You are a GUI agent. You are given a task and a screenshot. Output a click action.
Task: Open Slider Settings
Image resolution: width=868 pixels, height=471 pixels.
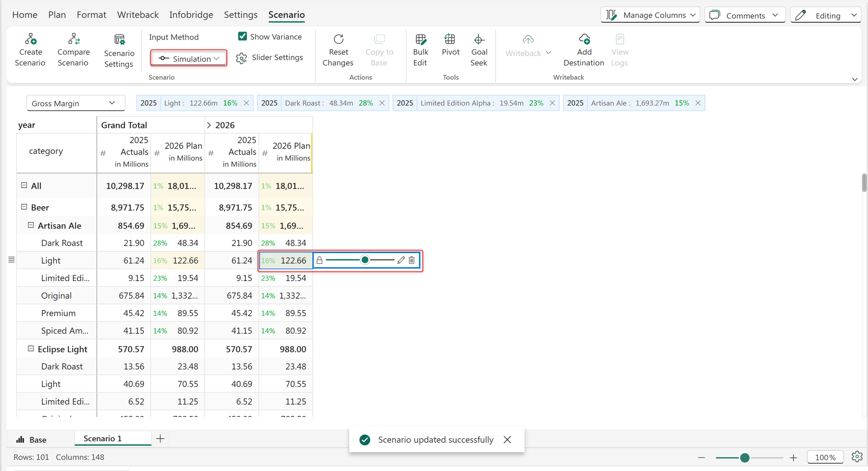(269, 57)
